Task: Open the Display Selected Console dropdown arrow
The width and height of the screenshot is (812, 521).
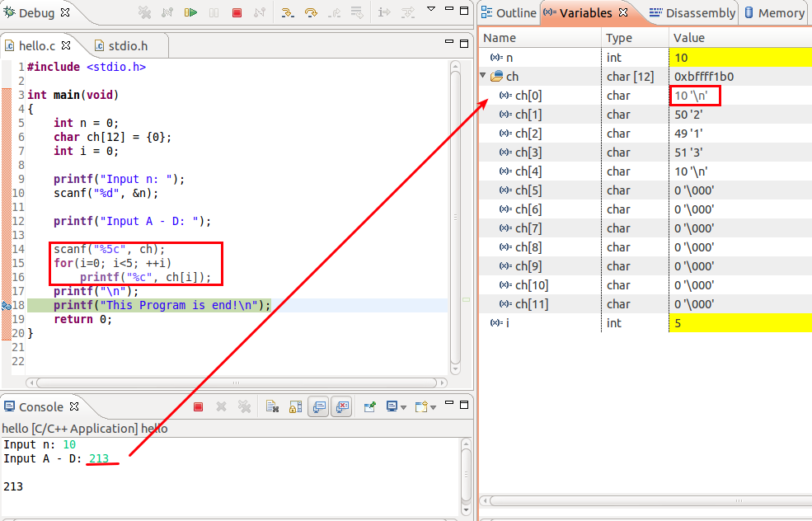Action: point(403,407)
